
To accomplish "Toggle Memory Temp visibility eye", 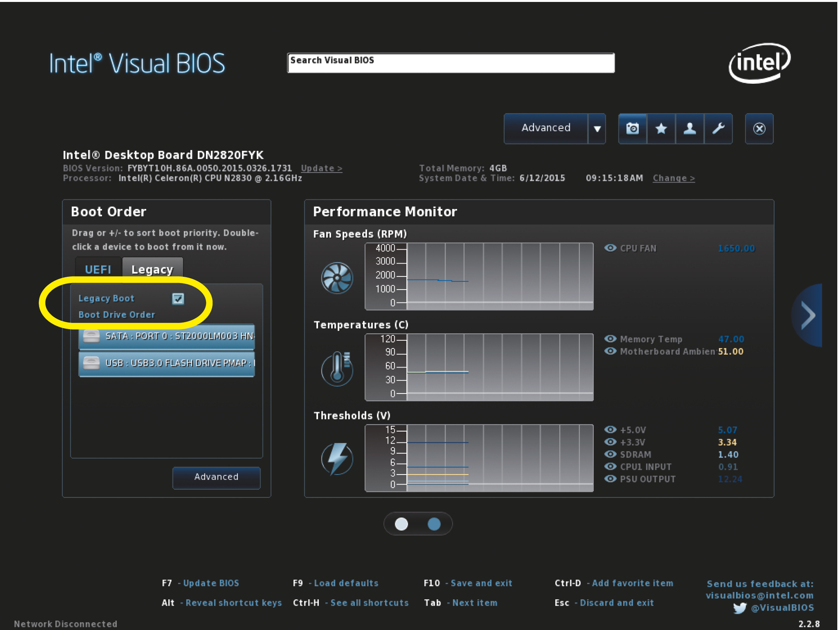I will (x=610, y=339).
